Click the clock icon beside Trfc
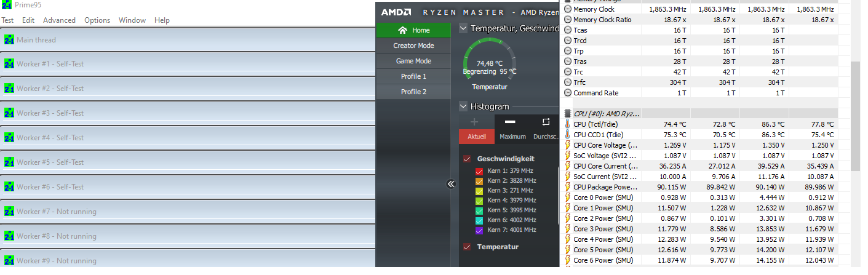Screen dimensions: 868x275 [x=568, y=82]
